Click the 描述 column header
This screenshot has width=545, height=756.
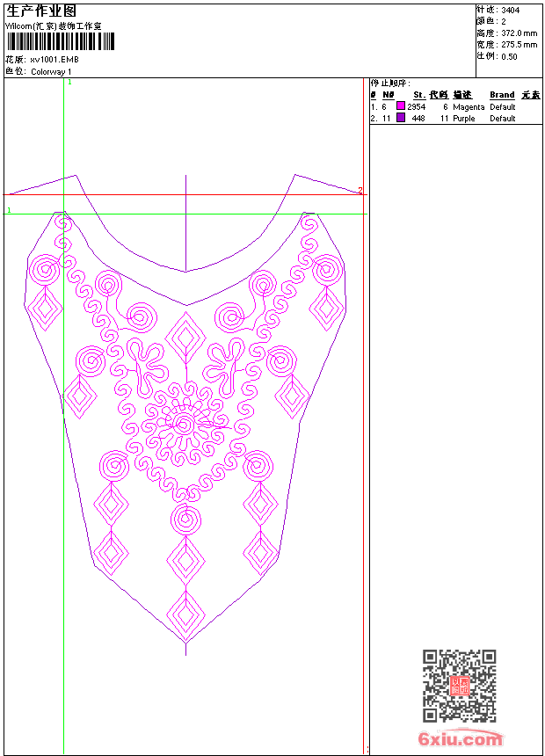click(x=462, y=95)
